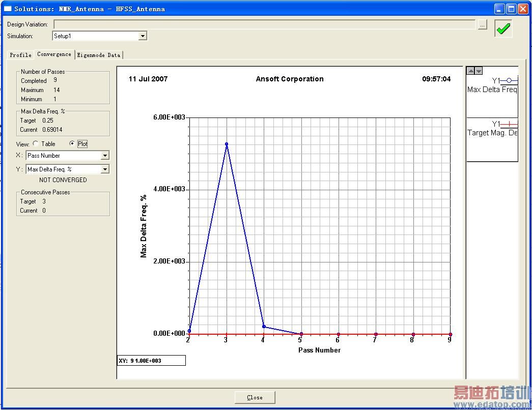
Task: Open the Simulation Setup1 dropdown
Action: (143, 36)
